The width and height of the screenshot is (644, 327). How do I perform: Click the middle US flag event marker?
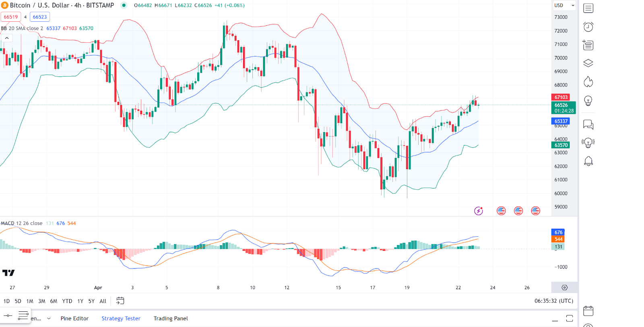click(518, 211)
